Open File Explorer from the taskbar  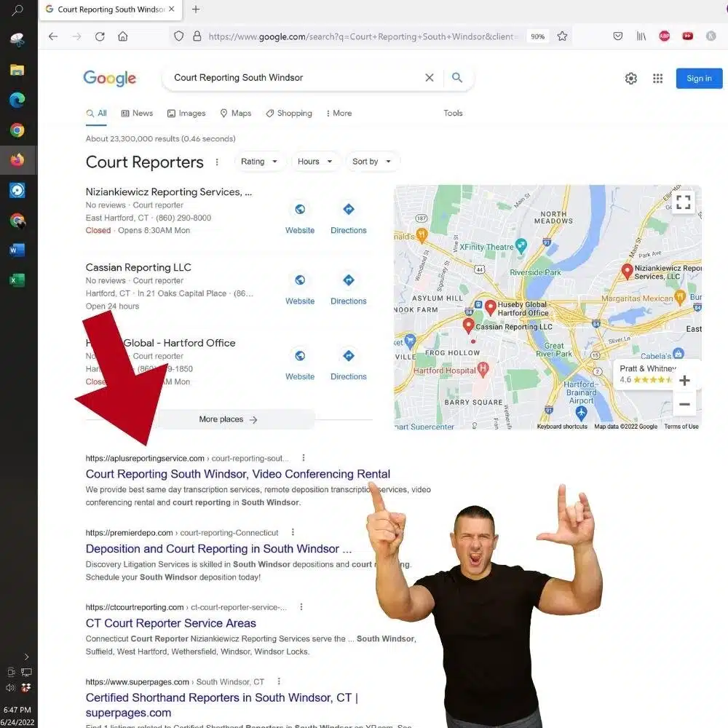(x=17, y=70)
